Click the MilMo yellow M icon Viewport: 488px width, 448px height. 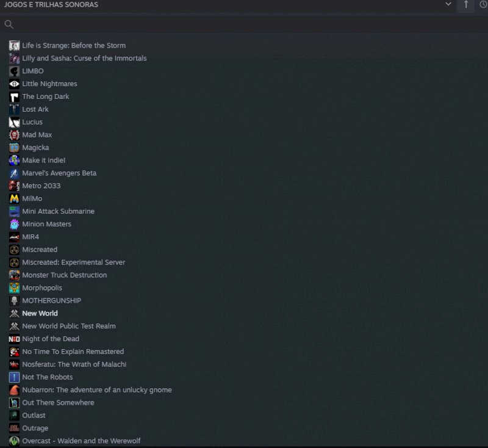[14, 199]
